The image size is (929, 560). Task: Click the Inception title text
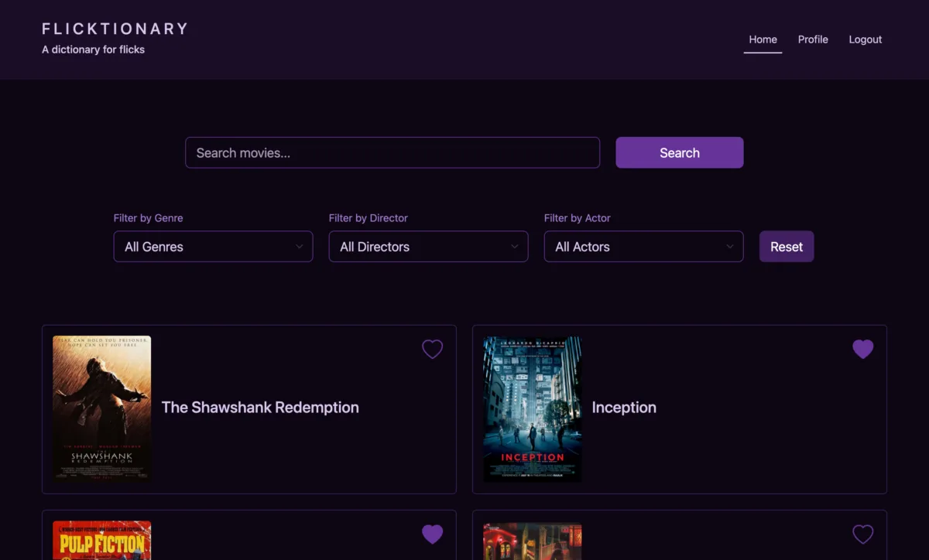coord(624,408)
